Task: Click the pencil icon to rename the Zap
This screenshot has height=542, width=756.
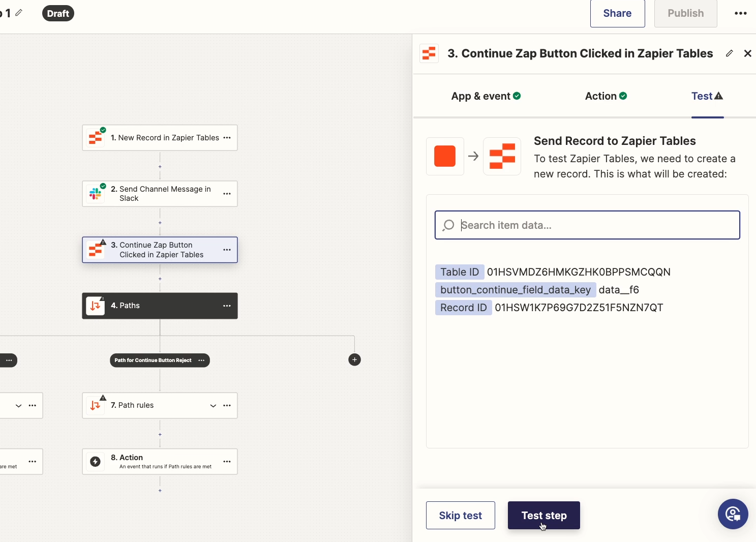Action: coord(19,13)
